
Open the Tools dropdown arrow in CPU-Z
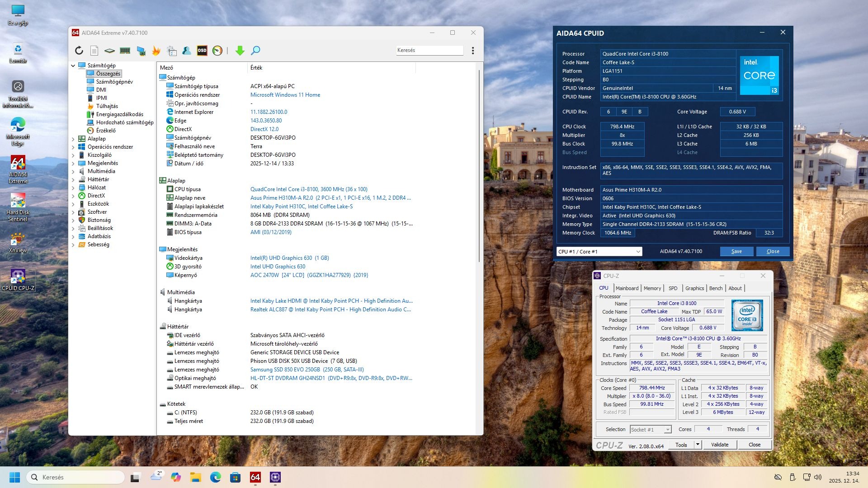(698, 445)
